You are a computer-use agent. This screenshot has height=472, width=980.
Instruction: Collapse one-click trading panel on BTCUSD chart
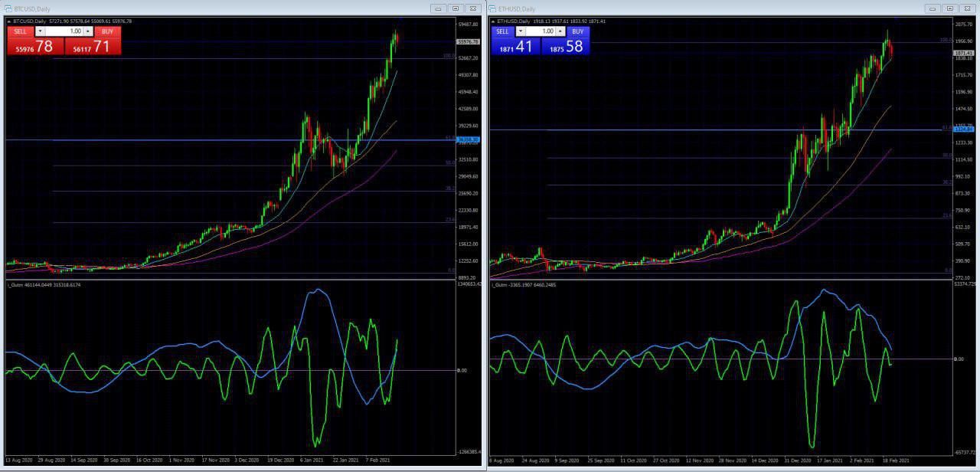point(9,21)
